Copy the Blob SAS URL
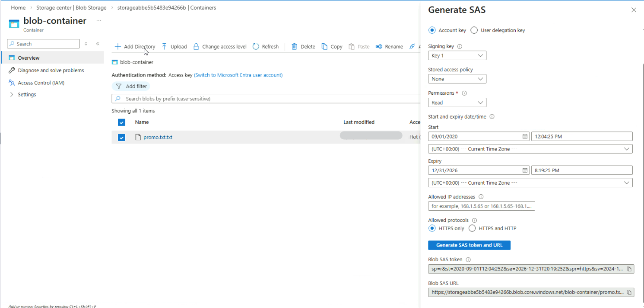The image size is (644, 308). click(629, 292)
